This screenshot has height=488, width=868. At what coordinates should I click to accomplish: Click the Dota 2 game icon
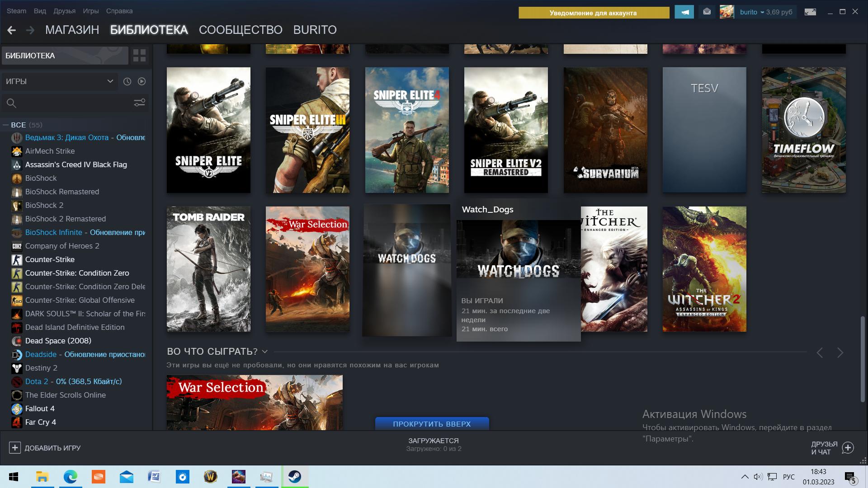point(17,382)
